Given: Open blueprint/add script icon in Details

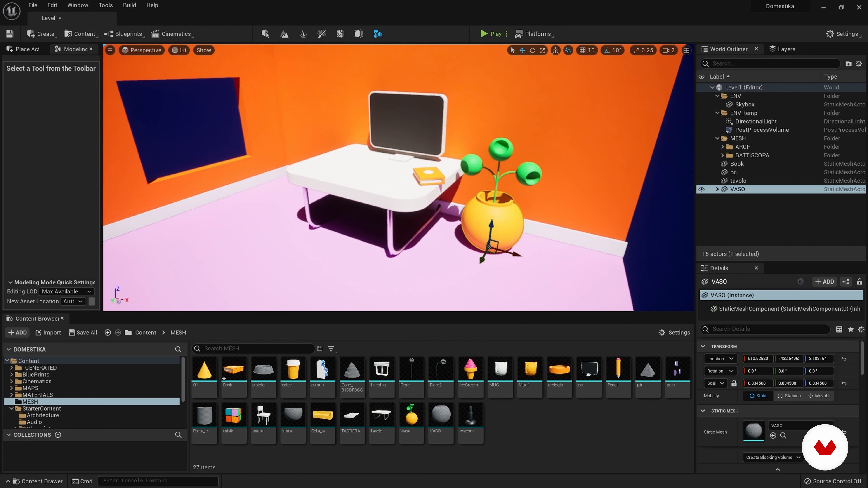Looking at the screenshot, I should coord(846,282).
